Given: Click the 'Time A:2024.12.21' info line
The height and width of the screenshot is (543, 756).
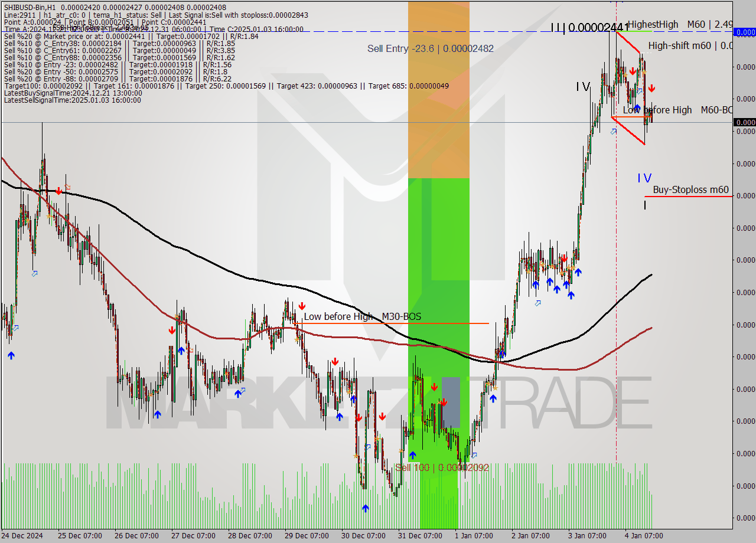Looking at the screenshot, I should point(154,29).
